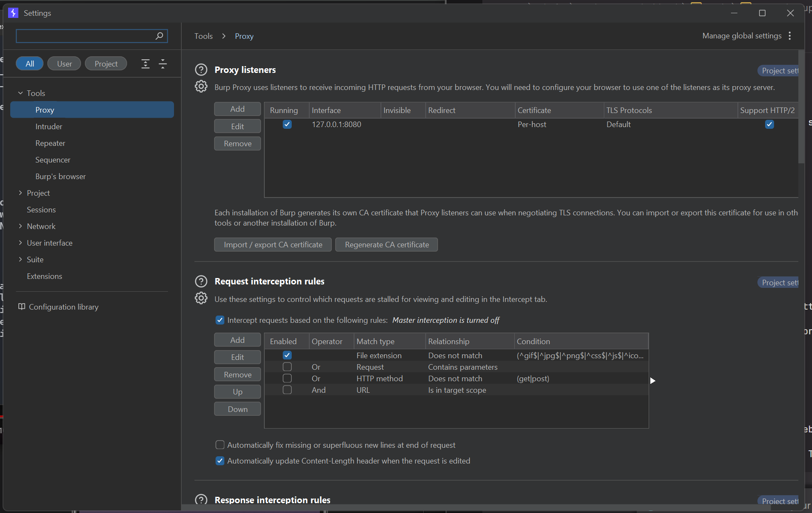Check Automatically fix missing or superfluous new lines

coord(220,445)
